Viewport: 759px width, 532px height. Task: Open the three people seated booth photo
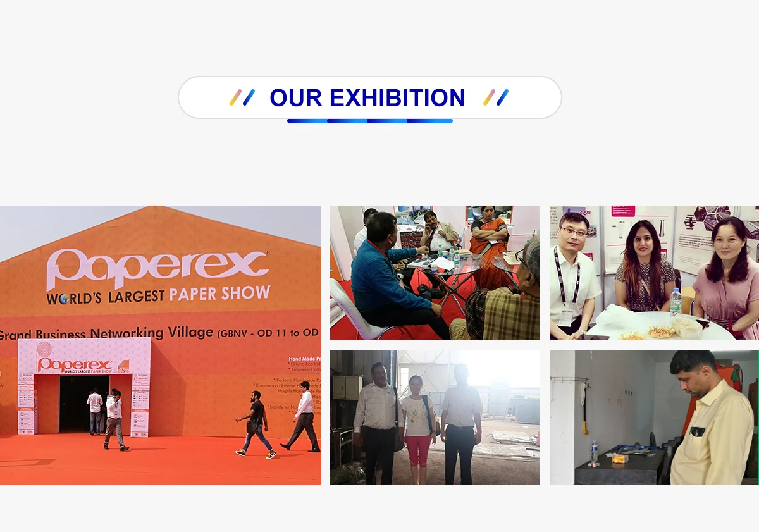654,273
